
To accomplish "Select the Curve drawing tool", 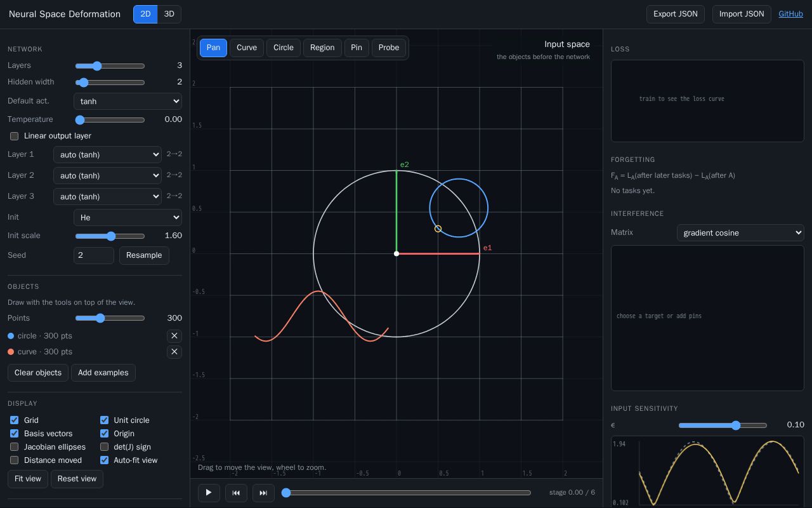I will [x=247, y=48].
